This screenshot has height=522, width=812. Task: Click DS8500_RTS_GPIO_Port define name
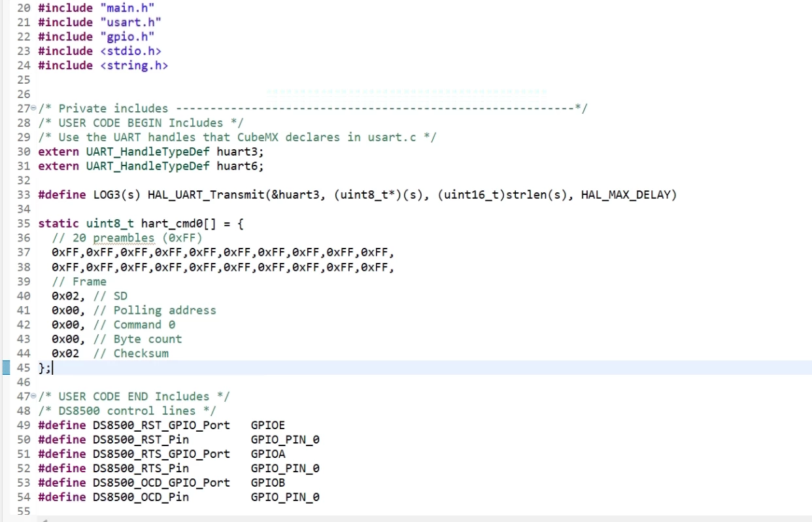click(x=161, y=454)
